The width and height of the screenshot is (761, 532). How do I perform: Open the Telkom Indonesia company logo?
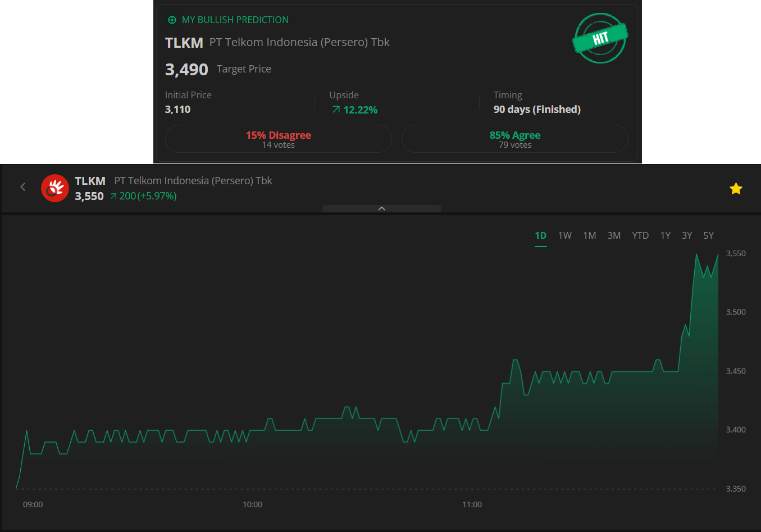55,188
